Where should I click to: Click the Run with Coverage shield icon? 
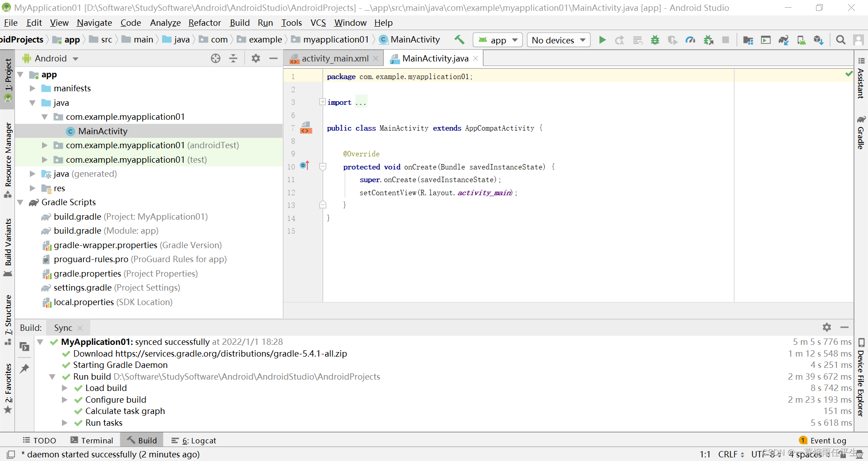tap(672, 40)
